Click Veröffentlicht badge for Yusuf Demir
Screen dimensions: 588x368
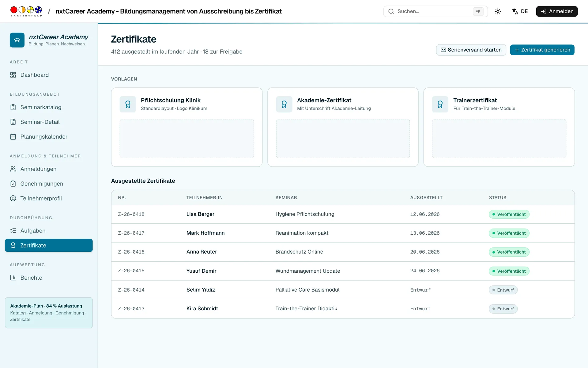509,271
